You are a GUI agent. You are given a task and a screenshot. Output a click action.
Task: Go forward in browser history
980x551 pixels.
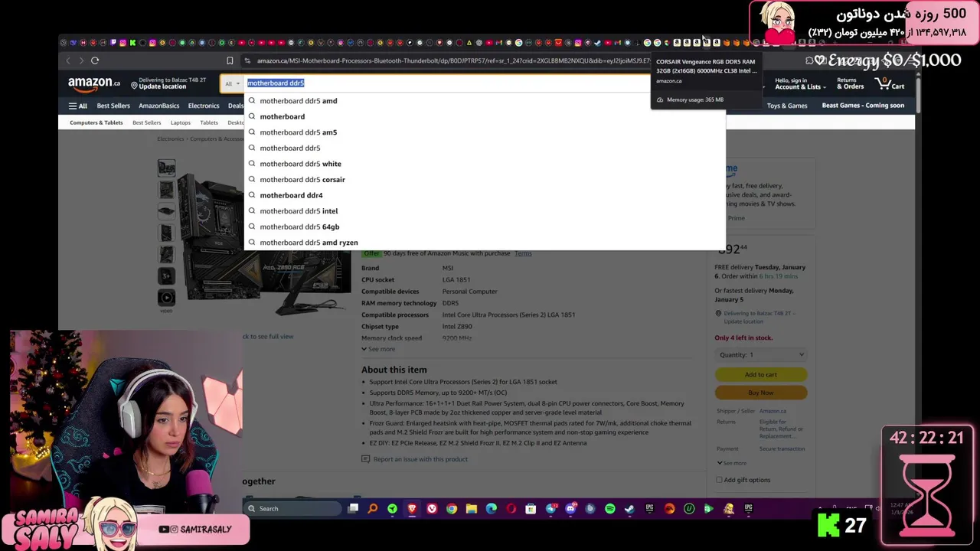[81, 60]
